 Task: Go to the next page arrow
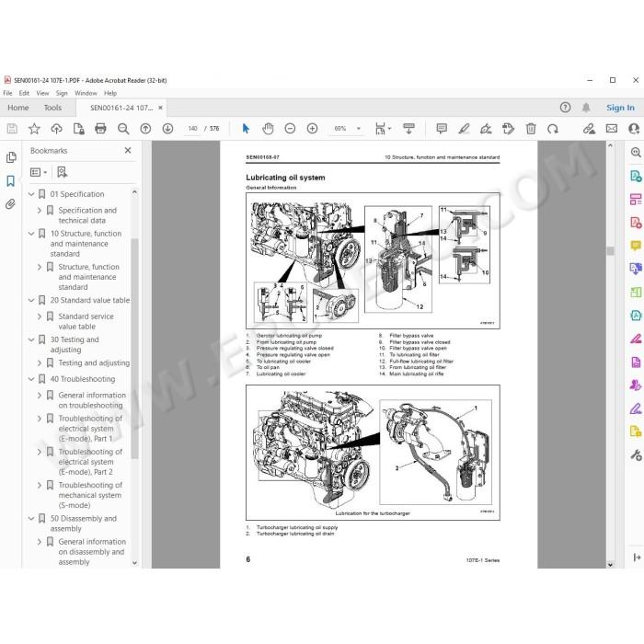167,129
